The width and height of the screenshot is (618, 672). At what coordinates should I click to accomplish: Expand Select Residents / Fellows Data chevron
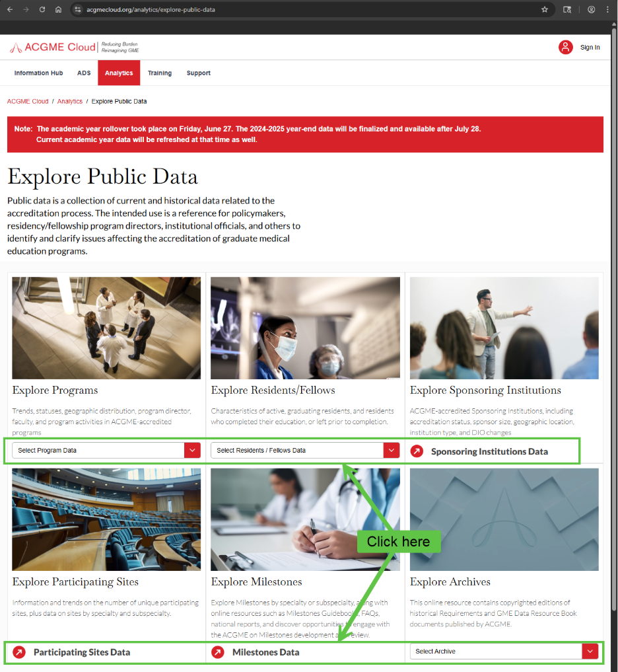point(392,451)
